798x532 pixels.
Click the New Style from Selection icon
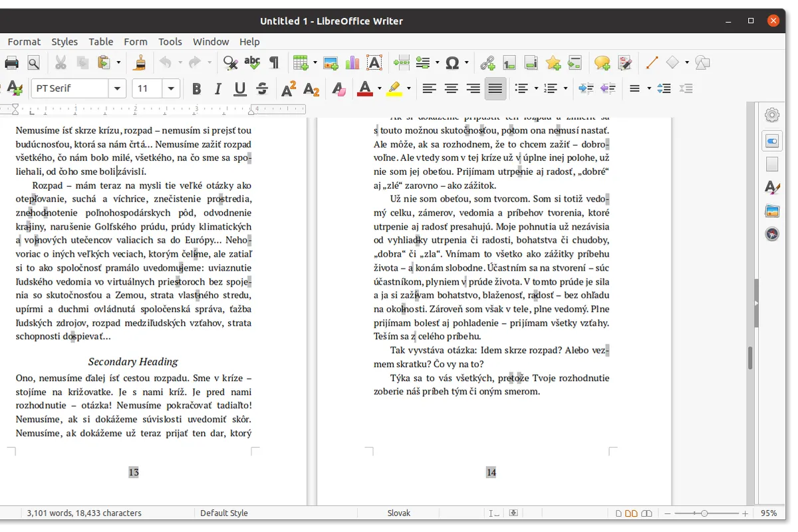click(13, 88)
